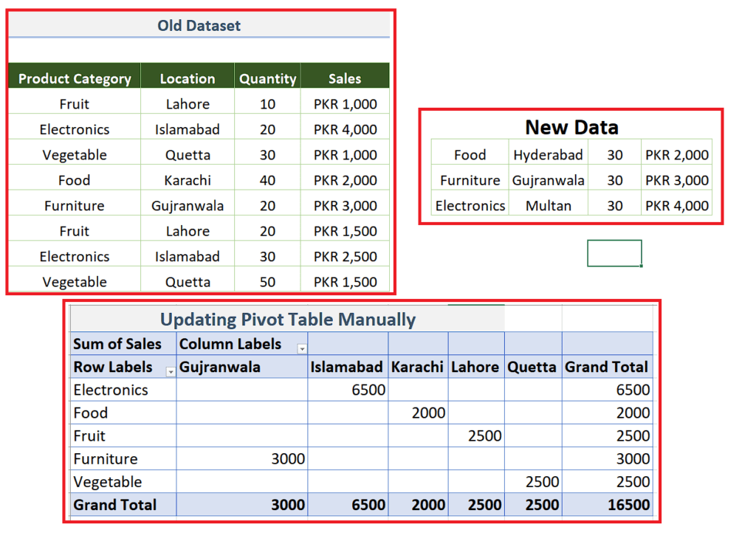Select the PKR 4,000 Electronics row in New Data
Image resolution: width=756 pixels, height=544 pixels.
676,205
